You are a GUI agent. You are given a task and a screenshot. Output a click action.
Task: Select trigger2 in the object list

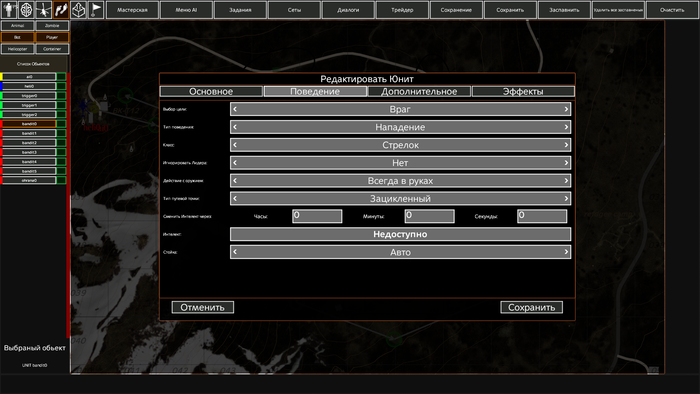coord(29,115)
